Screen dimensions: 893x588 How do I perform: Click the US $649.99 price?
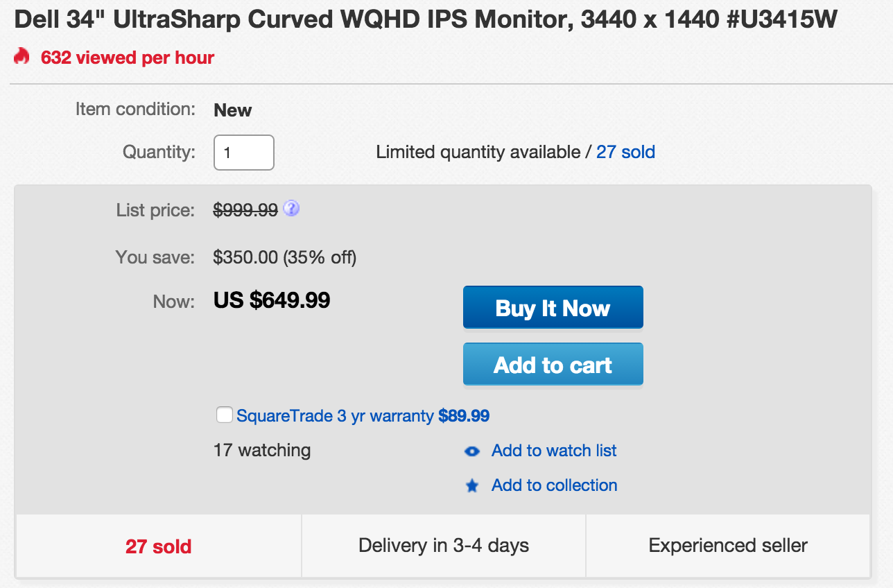(272, 300)
